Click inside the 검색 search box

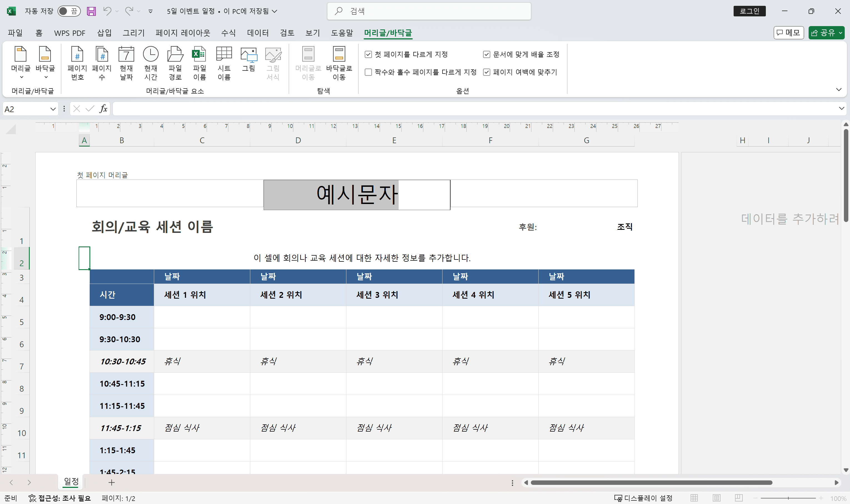click(x=428, y=11)
